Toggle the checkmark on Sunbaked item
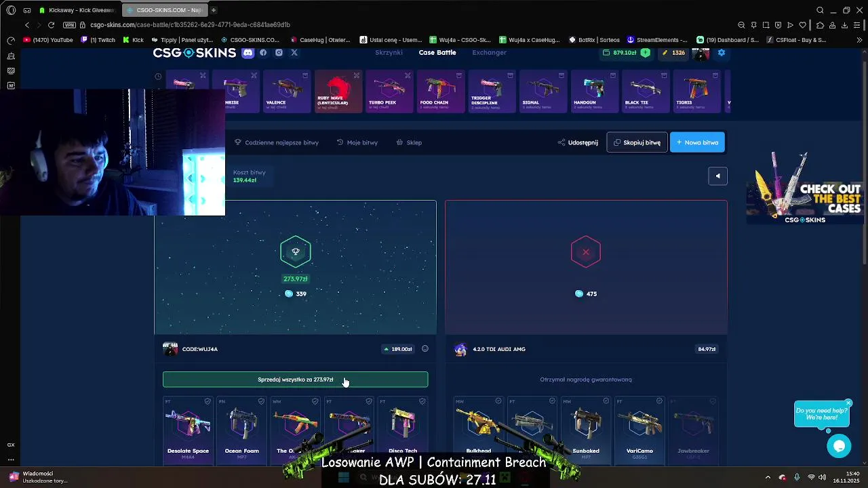Image resolution: width=868 pixels, height=488 pixels. (x=605, y=401)
